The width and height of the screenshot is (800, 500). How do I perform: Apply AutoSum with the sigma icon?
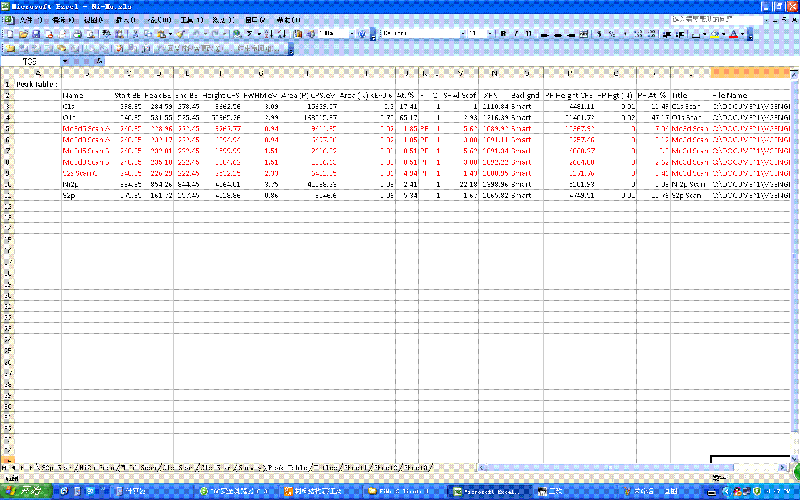(250, 34)
